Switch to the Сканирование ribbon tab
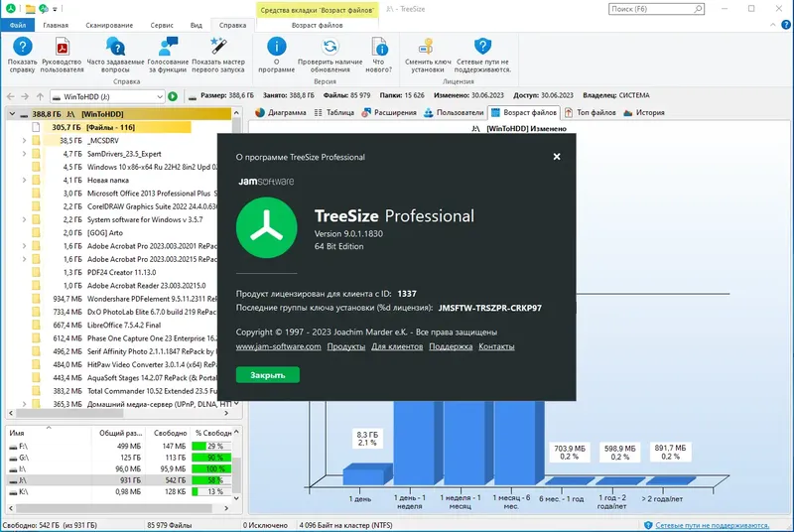Image resolution: width=794 pixels, height=532 pixels. coord(109,25)
